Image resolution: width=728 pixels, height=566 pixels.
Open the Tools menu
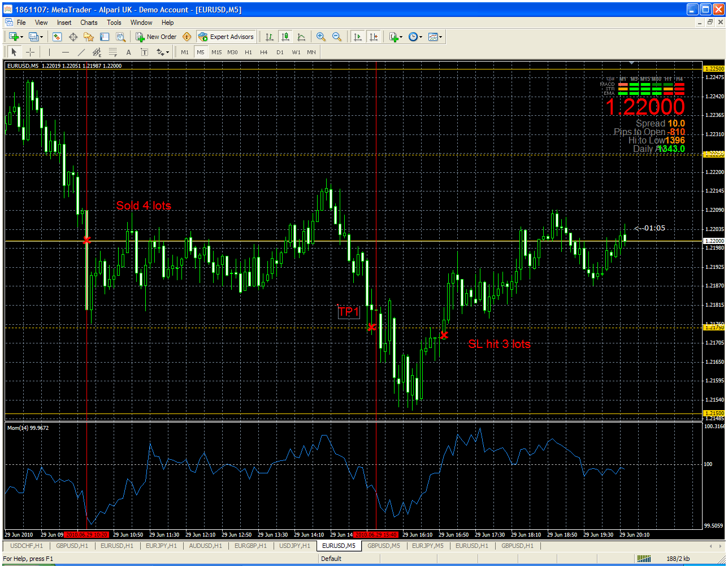pos(114,23)
